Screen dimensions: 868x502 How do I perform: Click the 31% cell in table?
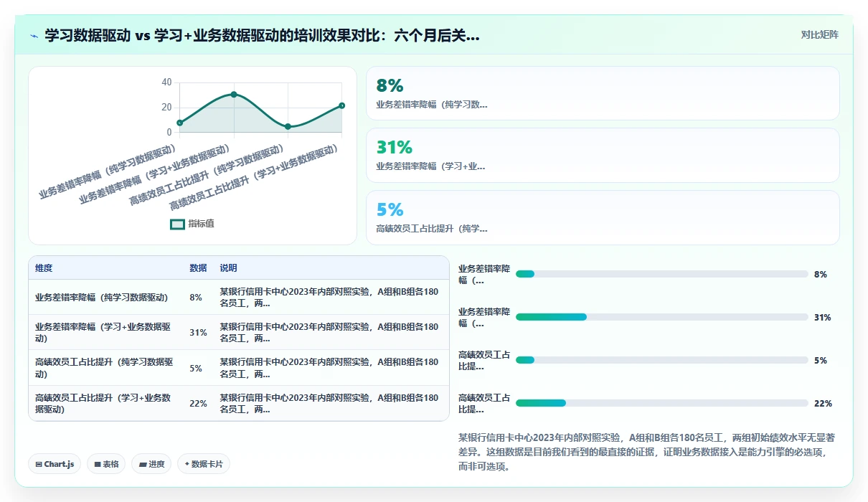point(198,333)
